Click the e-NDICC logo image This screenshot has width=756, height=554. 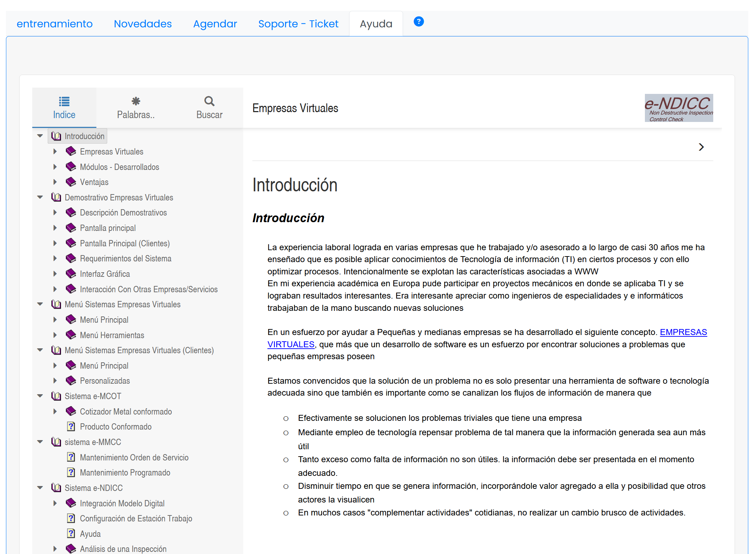(x=679, y=108)
